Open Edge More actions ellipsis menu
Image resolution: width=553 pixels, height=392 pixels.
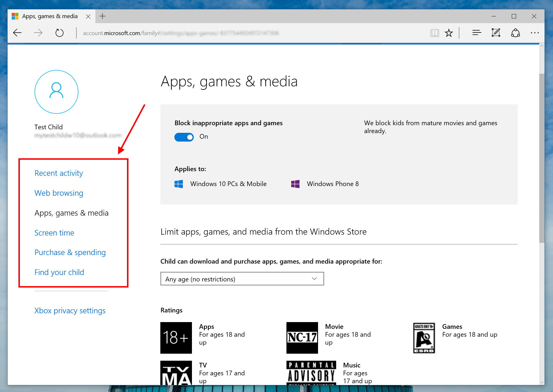(x=535, y=33)
